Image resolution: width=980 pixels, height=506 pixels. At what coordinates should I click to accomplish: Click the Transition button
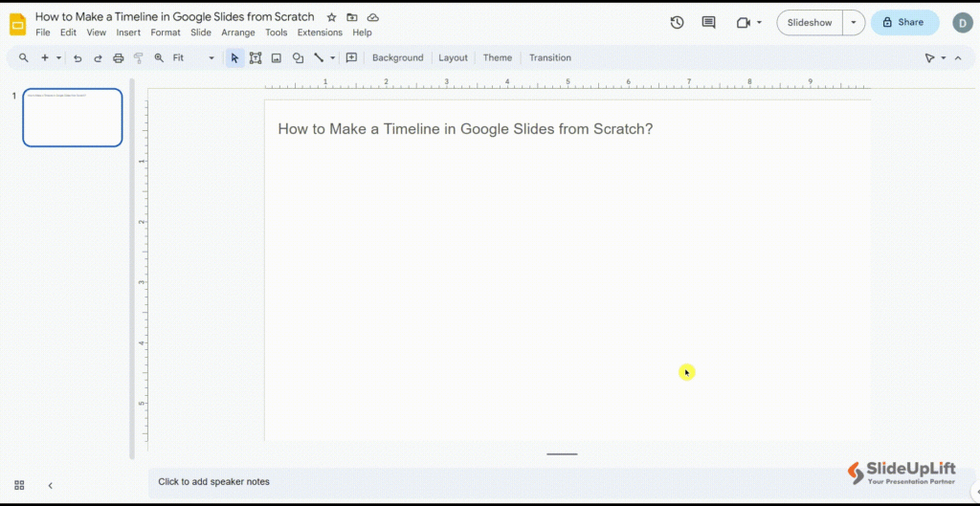click(550, 57)
